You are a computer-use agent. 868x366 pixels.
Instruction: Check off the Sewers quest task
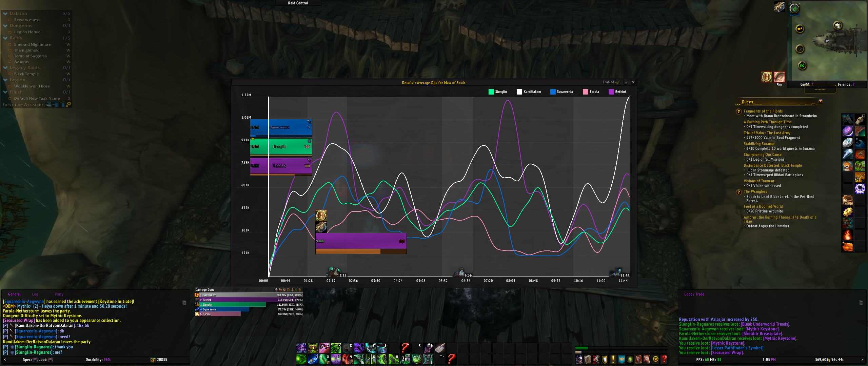coord(10,20)
